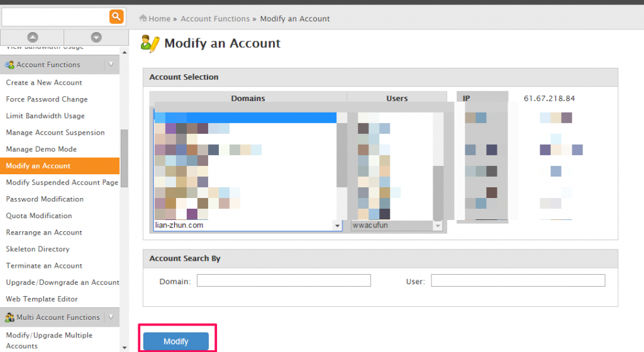Image resolution: width=644 pixels, height=352 pixels.
Task: Select Terminate an Account in sidebar
Action: coord(44,266)
